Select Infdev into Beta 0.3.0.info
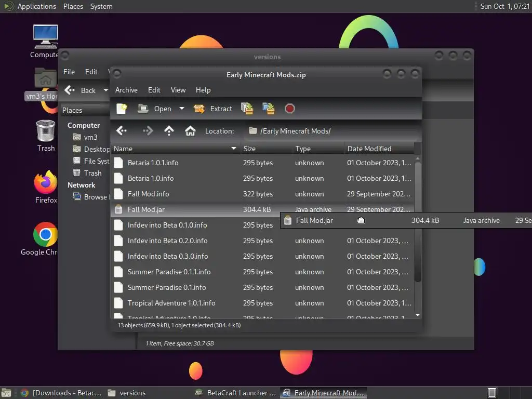Viewport: 532px width, 399px height. pos(262,256)
